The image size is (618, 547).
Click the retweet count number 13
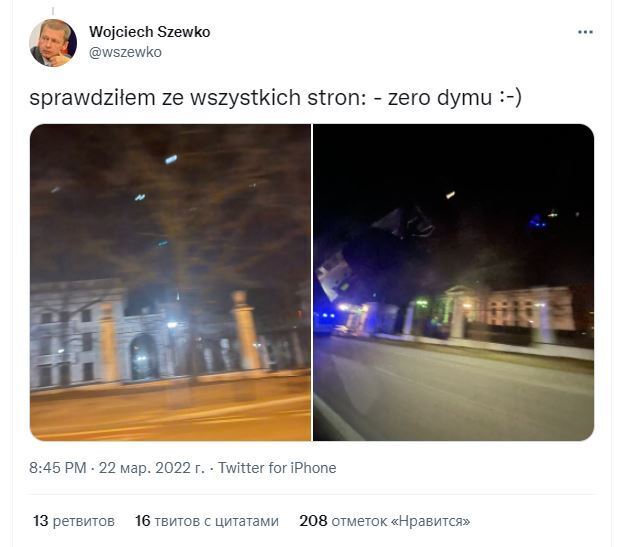click(x=41, y=521)
